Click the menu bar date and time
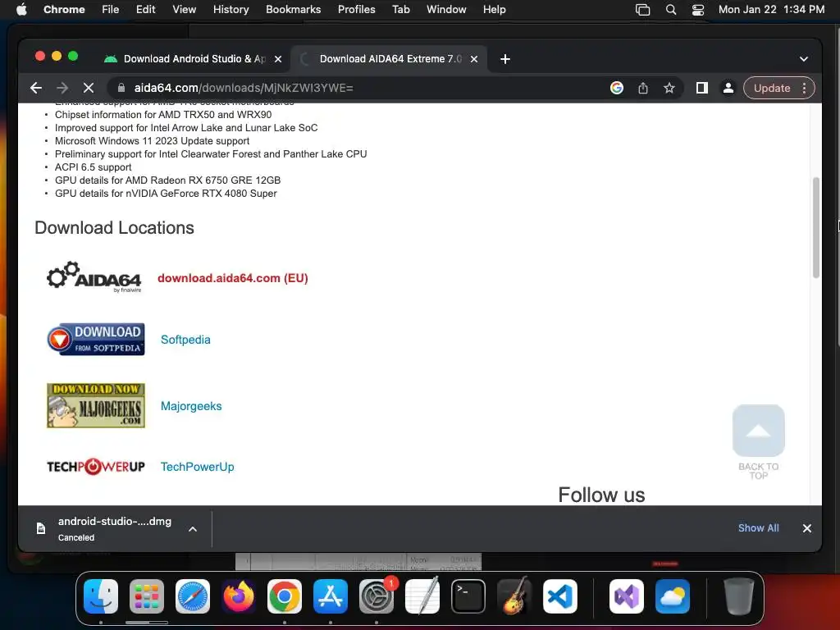Viewport: 840px width, 630px height. 771,9
